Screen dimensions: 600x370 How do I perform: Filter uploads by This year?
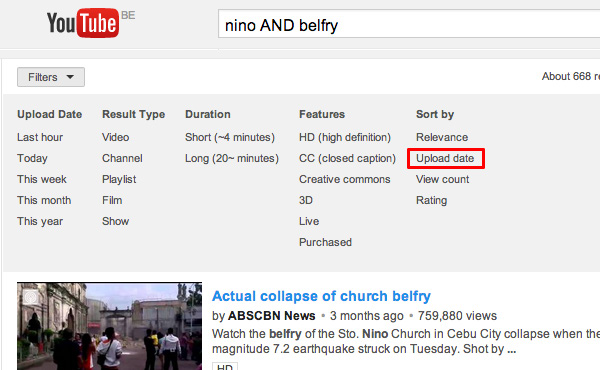[40, 222]
